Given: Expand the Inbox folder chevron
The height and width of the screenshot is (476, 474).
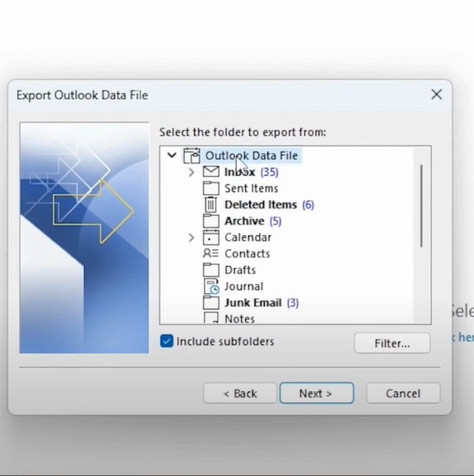Looking at the screenshot, I should pos(191,172).
